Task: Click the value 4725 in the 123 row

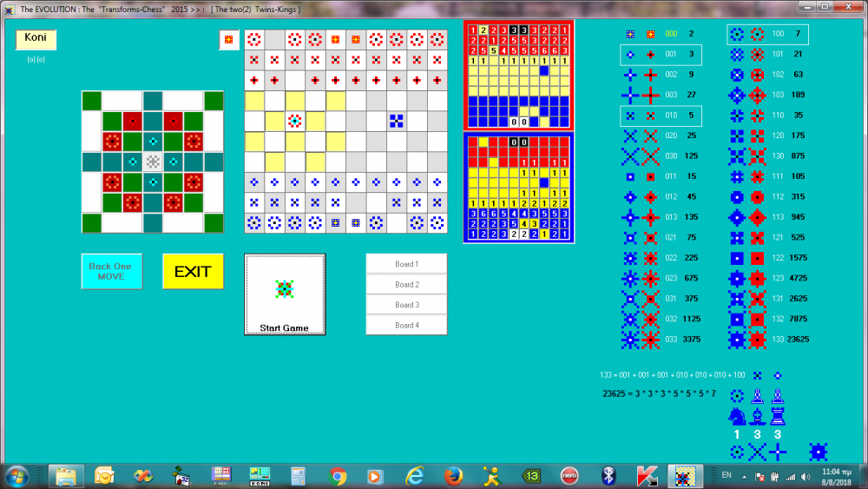Action: (798, 278)
